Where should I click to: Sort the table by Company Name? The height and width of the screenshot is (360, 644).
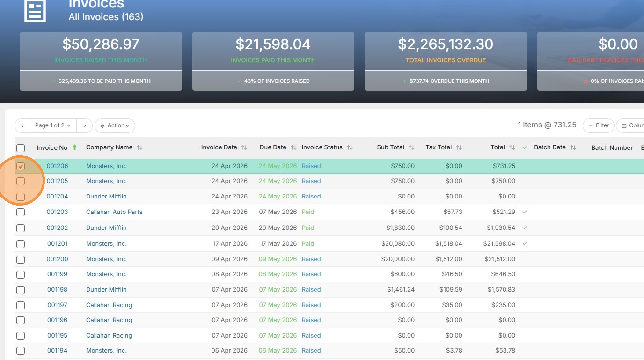coord(139,147)
